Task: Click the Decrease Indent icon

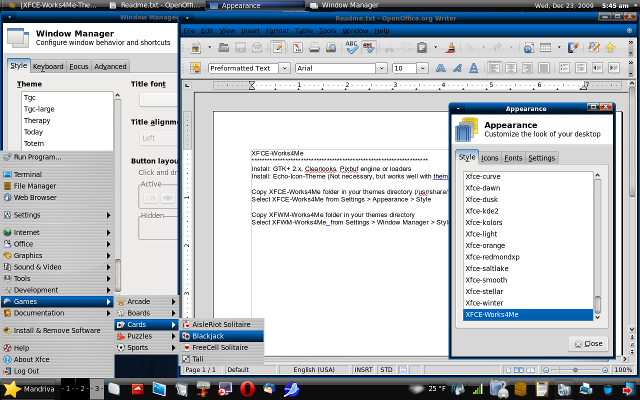Action: (x=597, y=68)
